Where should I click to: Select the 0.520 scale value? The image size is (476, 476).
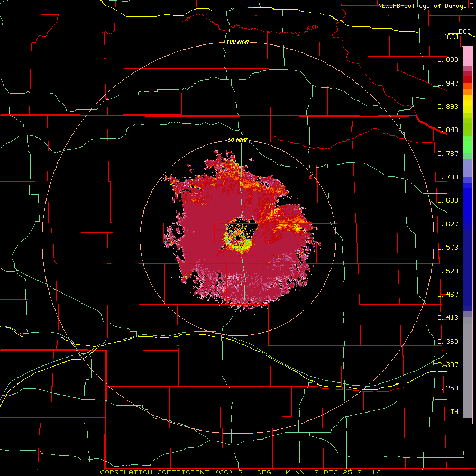coord(448,271)
